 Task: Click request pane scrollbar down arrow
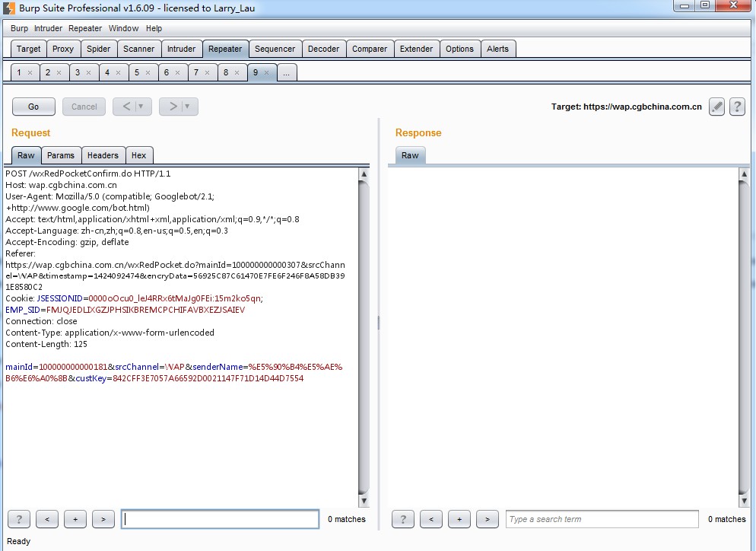point(364,502)
